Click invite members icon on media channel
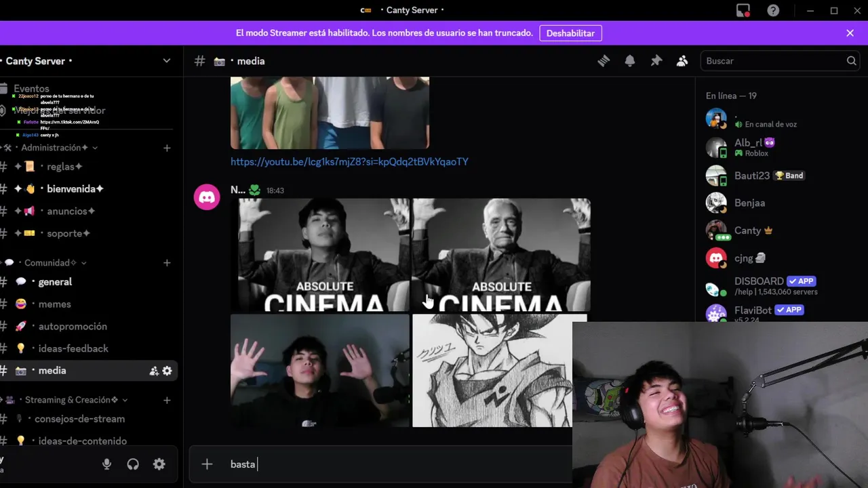Viewport: 868px width, 488px height. 154,371
